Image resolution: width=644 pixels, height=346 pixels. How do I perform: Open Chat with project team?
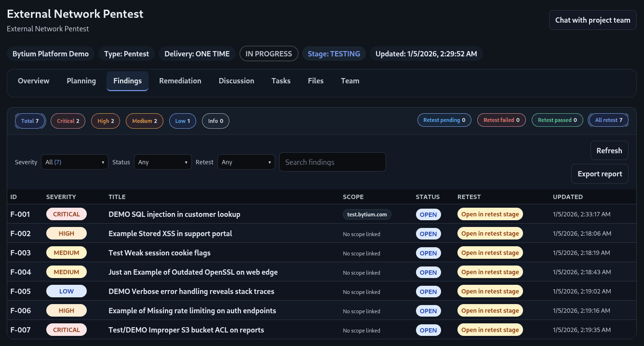coord(592,20)
